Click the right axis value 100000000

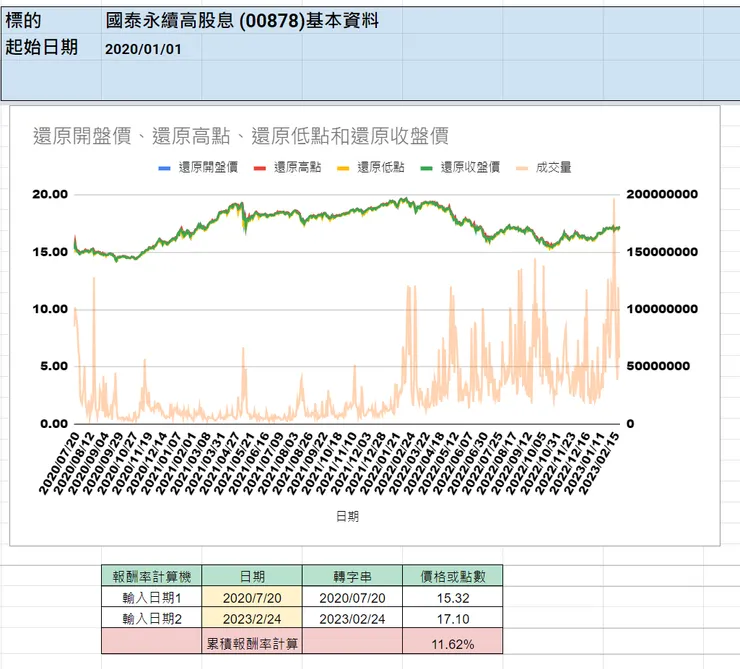[662, 309]
